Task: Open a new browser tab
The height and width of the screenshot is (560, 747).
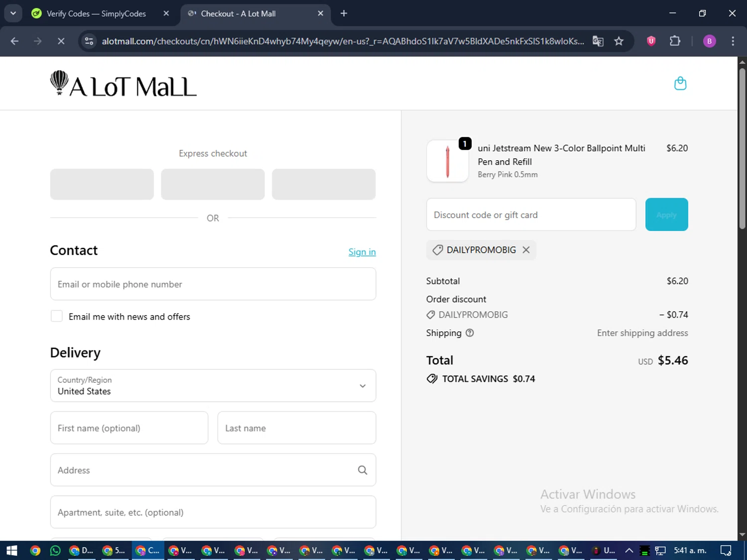Action: 344,13
